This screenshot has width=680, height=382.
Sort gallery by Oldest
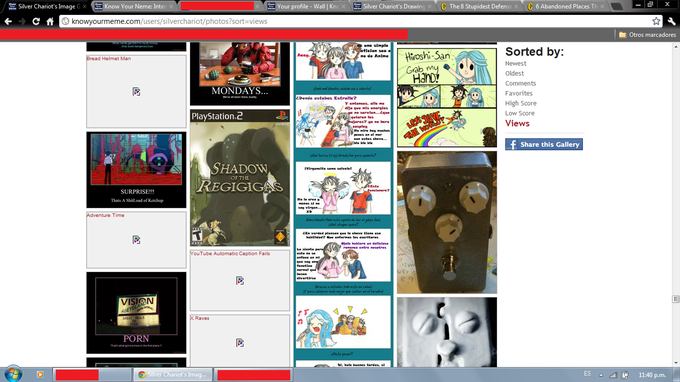(514, 73)
